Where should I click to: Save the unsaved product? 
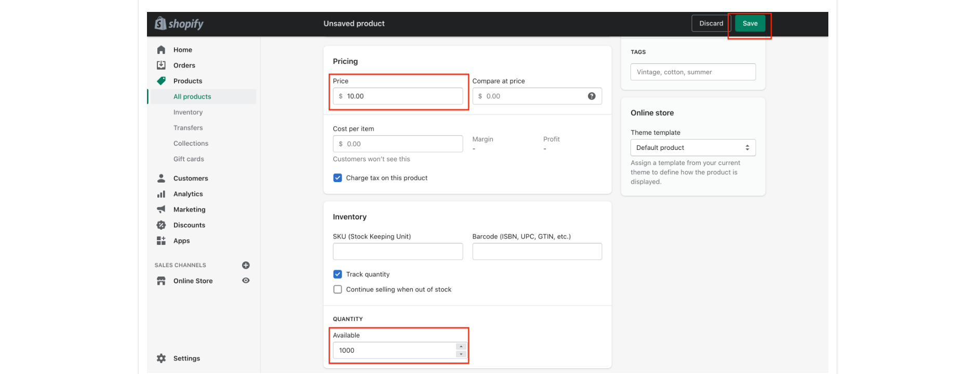(x=750, y=23)
